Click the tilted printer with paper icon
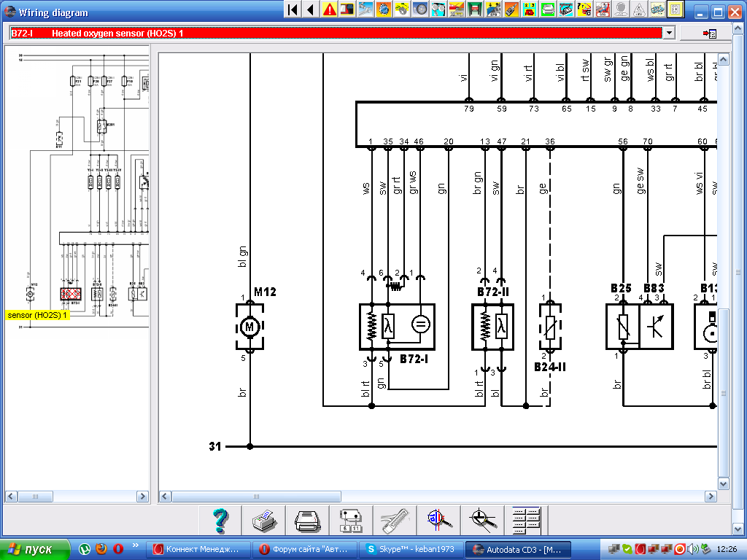747x560 pixels. pyautogui.click(x=264, y=521)
